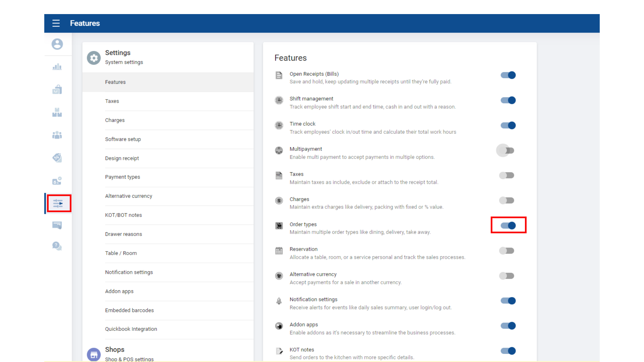Turn off the KOT notes toggle
Screen dimensions: 644x362
[508, 351]
